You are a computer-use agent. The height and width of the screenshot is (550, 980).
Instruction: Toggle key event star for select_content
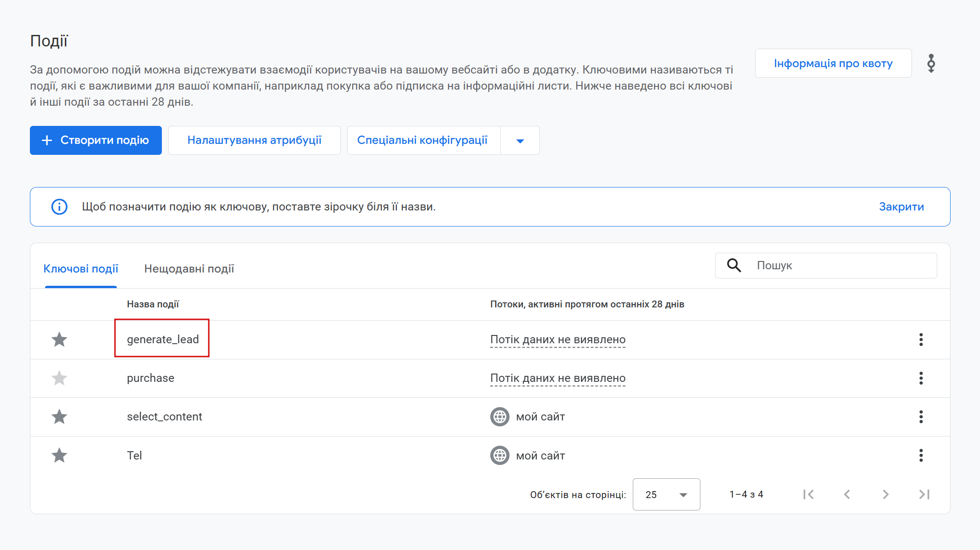(59, 417)
